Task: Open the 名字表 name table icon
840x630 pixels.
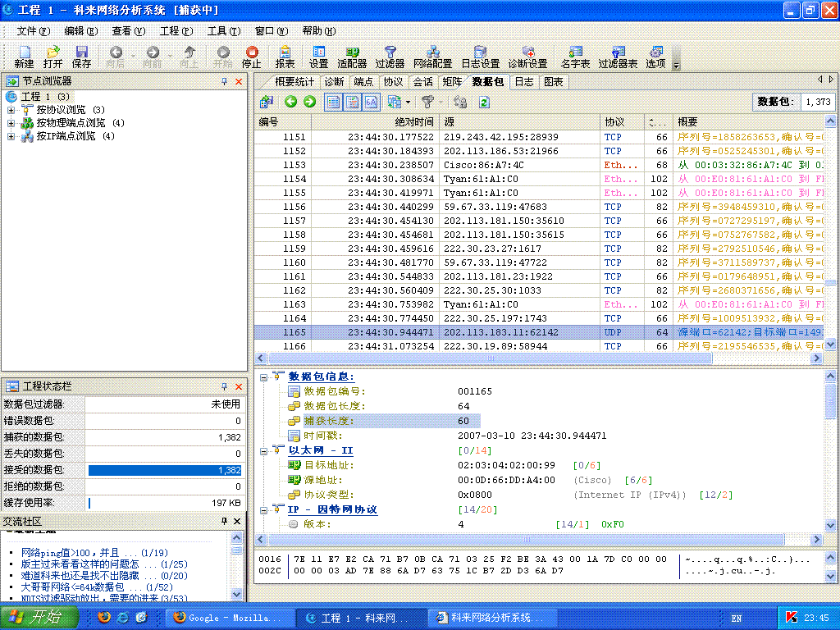Action: [575, 57]
